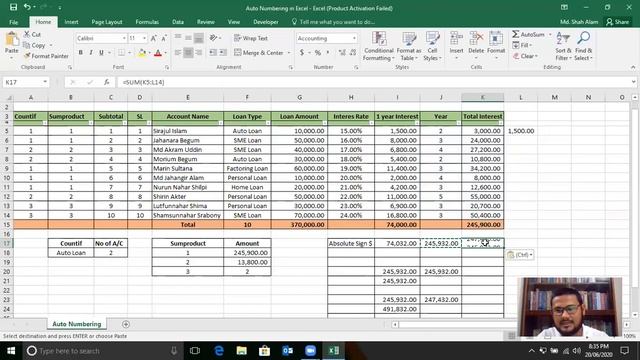Click the Auto Numbering sheet tab
Image resolution: width=640 pixels, height=360 pixels.
coord(77,324)
